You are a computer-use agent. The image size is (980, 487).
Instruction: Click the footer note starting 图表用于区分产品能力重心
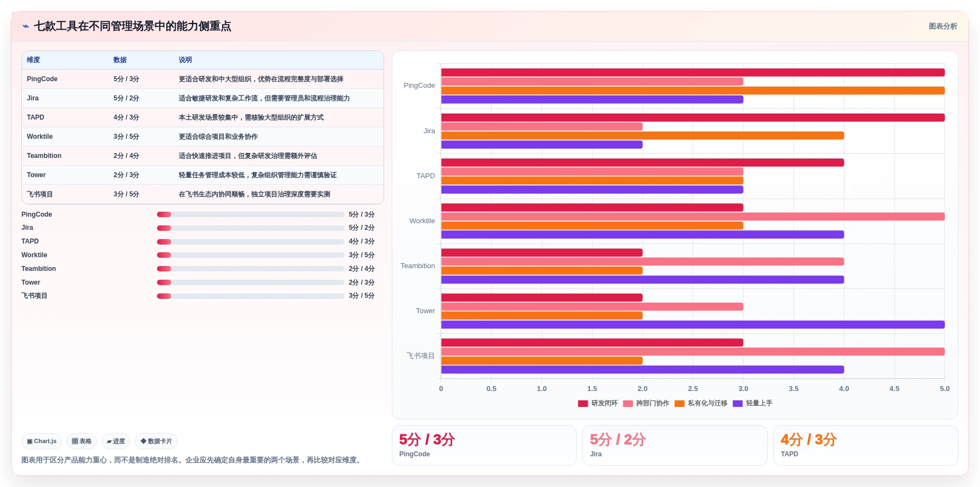pyautogui.click(x=192, y=460)
